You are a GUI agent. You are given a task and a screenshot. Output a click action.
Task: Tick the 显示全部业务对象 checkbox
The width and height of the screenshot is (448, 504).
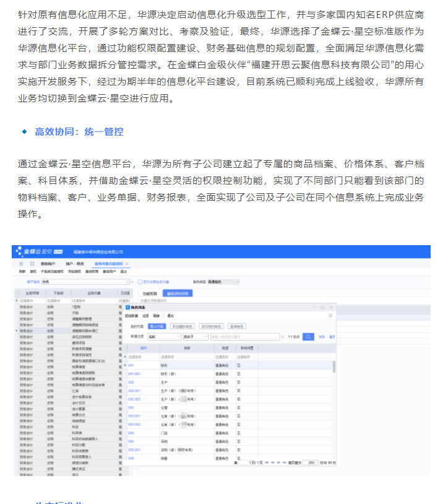click(x=140, y=282)
